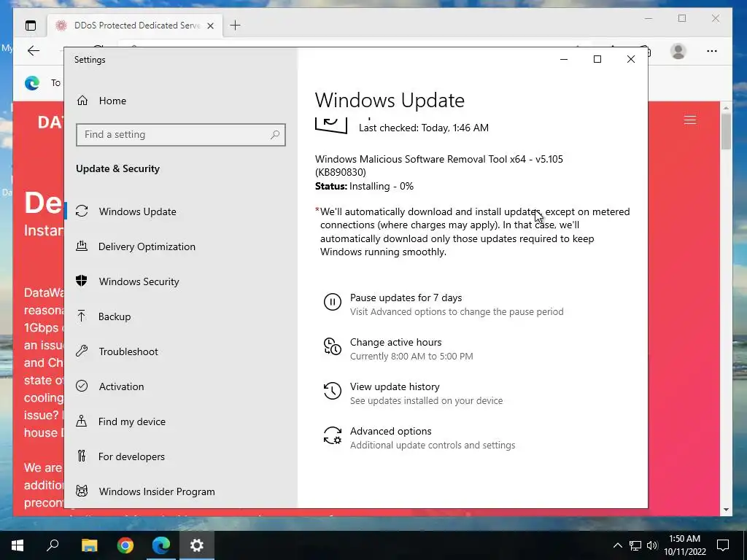Click the Activation checkmark circle icon
Screen dimensions: 747x560
pyautogui.click(x=82, y=386)
